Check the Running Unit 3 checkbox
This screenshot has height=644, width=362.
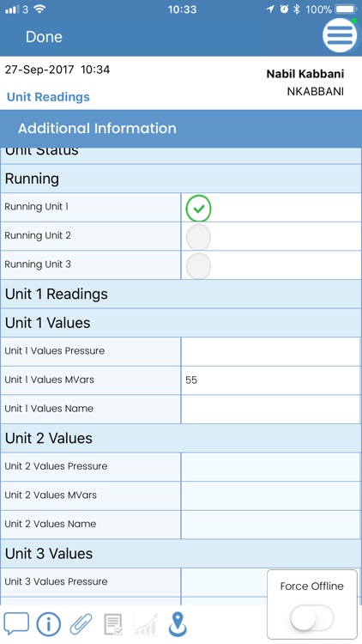[x=198, y=265]
